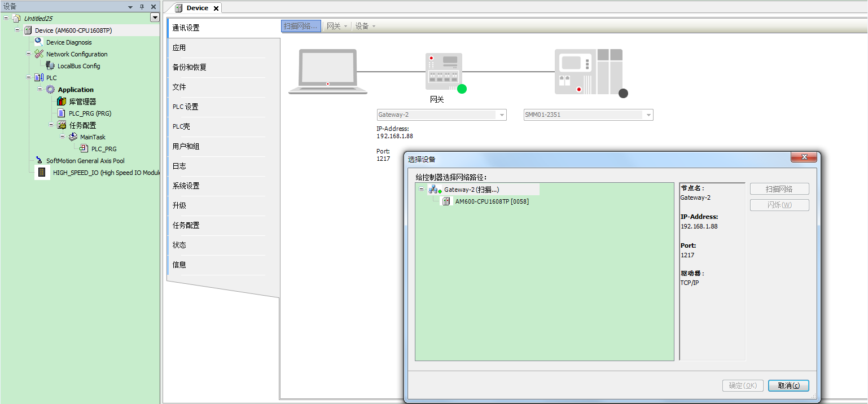Viewport: 868px width, 404px height.
Task: Click the 扫描网络 toolbar button
Action: point(301,27)
